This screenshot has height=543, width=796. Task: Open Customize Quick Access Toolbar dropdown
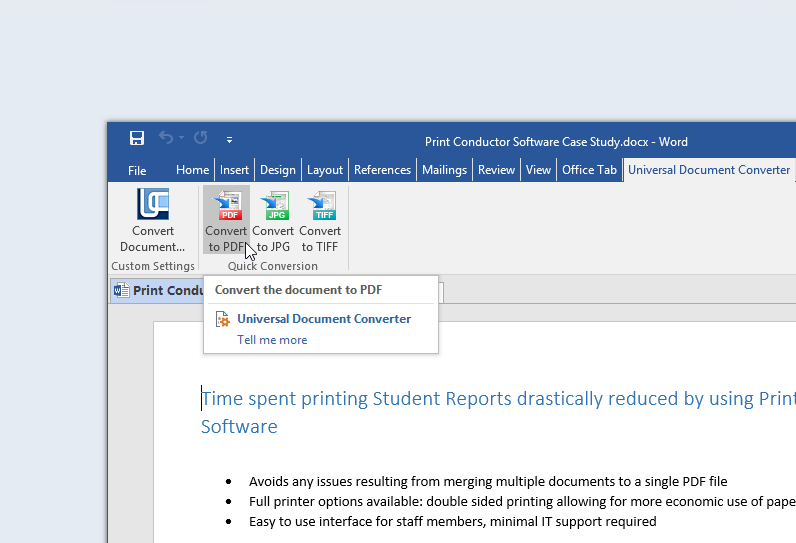point(229,140)
